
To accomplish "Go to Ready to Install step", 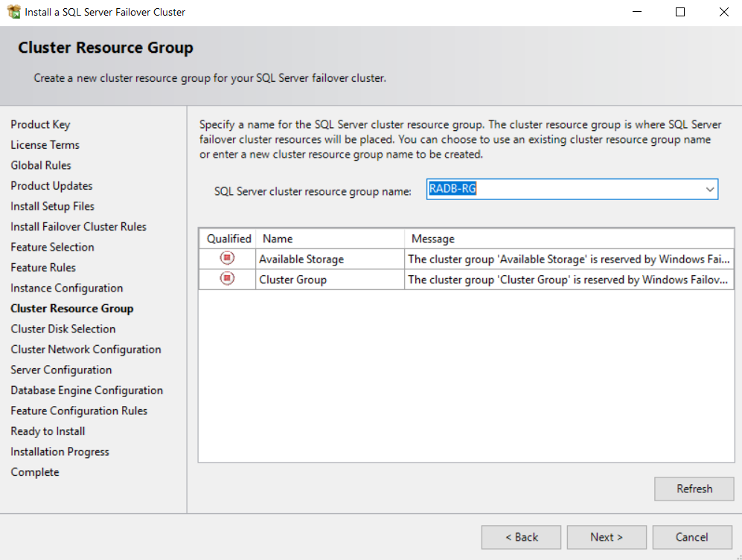I will pos(48,431).
